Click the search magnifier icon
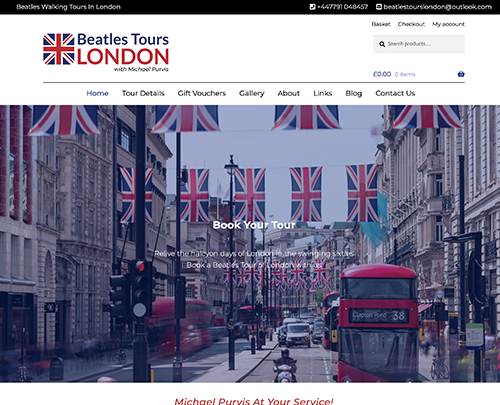 click(382, 44)
